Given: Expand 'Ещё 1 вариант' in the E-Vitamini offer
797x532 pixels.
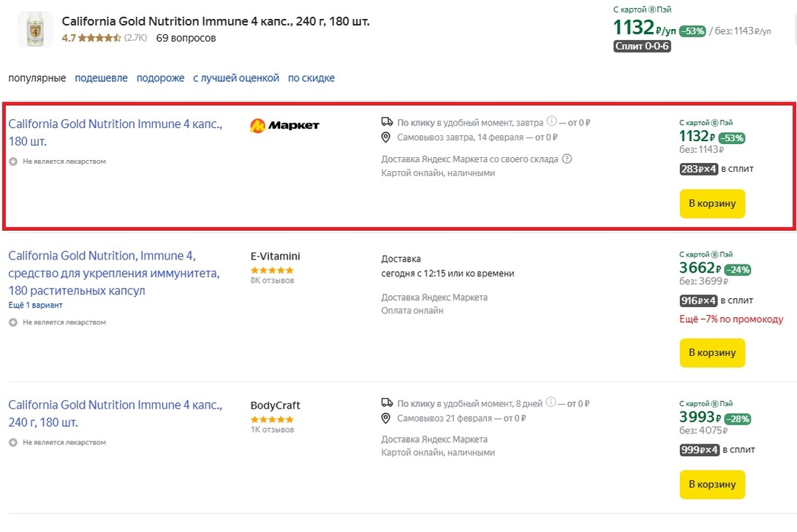Looking at the screenshot, I should pos(35,305).
